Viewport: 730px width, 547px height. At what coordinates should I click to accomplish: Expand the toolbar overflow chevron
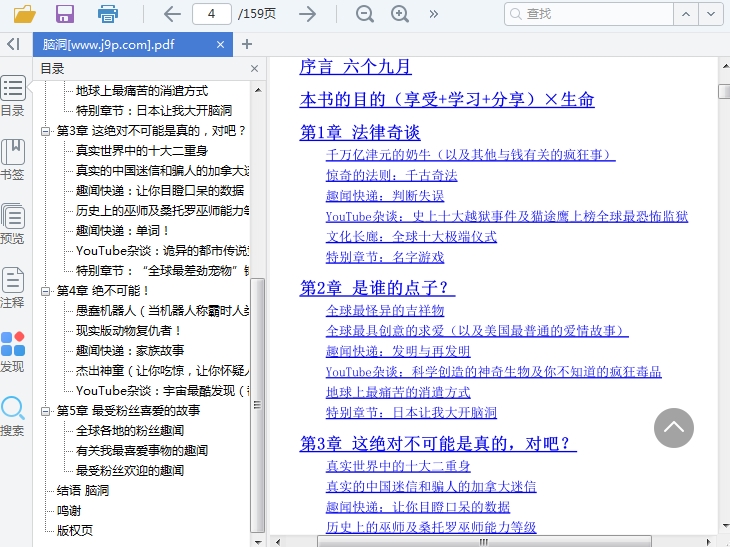(433, 14)
